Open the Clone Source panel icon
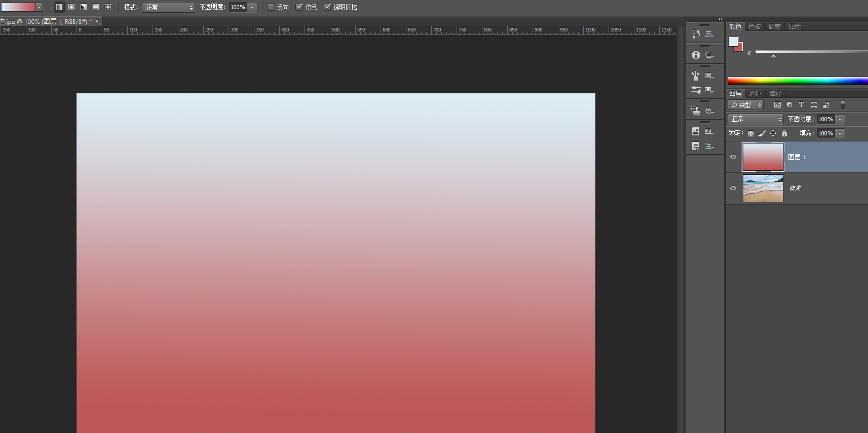The width and height of the screenshot is (868, 433). click(x=696, y=111)
